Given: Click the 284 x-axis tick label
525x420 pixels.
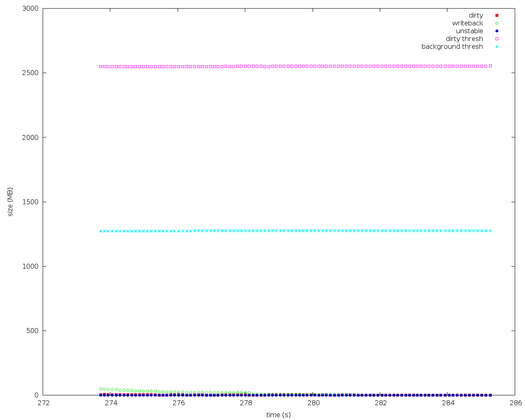Looking at the screenshot, I should [448, 403].
